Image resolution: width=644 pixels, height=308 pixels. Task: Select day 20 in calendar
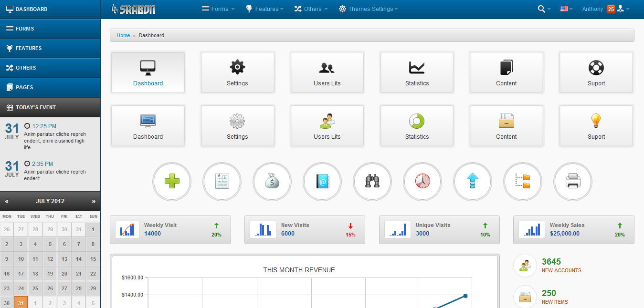tap(64, 274)
